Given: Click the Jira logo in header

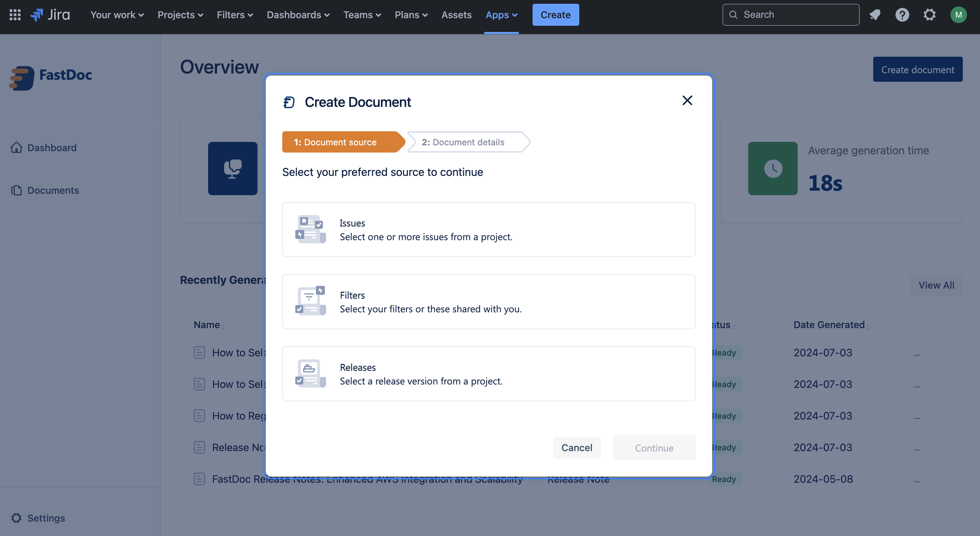Looking at the screenshot, I should pyautogui.click(x=50, y=15).
